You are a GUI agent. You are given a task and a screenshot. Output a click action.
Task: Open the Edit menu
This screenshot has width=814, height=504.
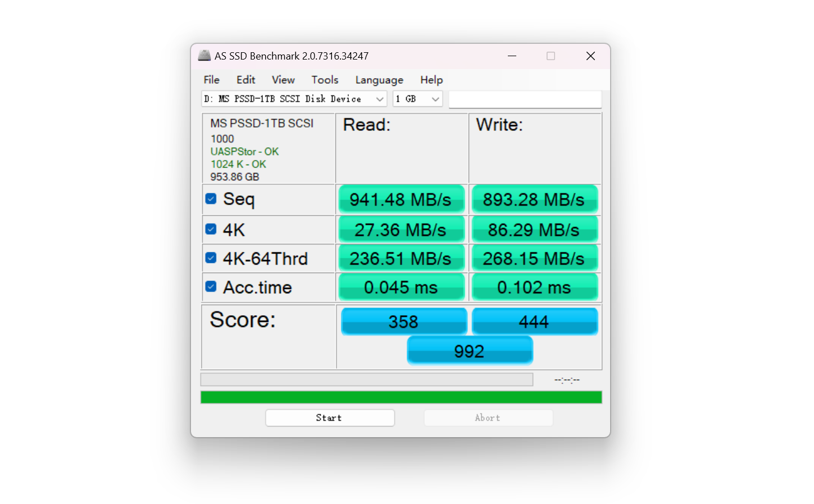pyautogui.click(x=245, y=80)
